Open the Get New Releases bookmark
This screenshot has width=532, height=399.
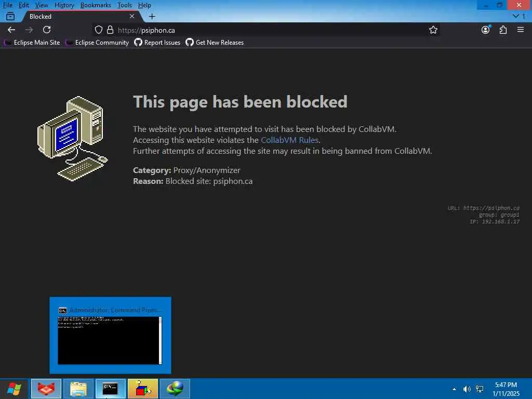pos(215,43)
